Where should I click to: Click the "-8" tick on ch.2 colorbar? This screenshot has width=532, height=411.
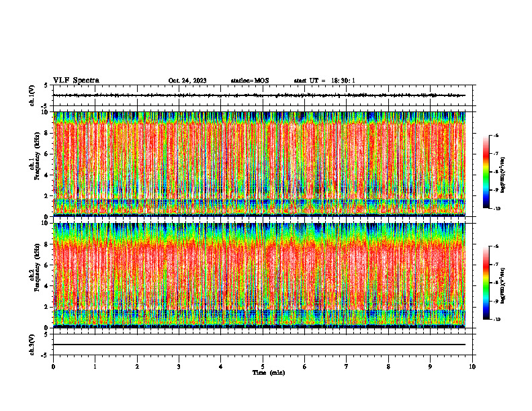496,283
